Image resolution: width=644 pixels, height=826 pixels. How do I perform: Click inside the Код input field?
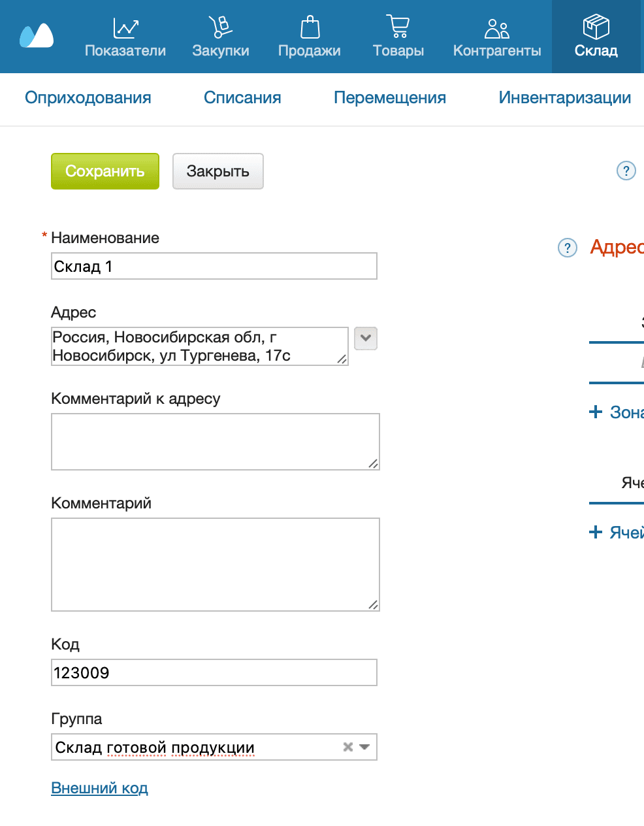tap(214, 672)
